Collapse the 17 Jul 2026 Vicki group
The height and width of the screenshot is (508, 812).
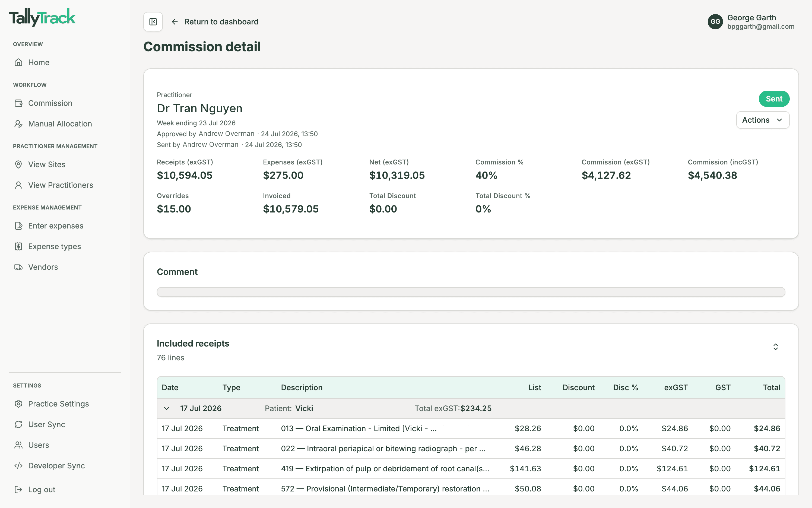[167, 409]
